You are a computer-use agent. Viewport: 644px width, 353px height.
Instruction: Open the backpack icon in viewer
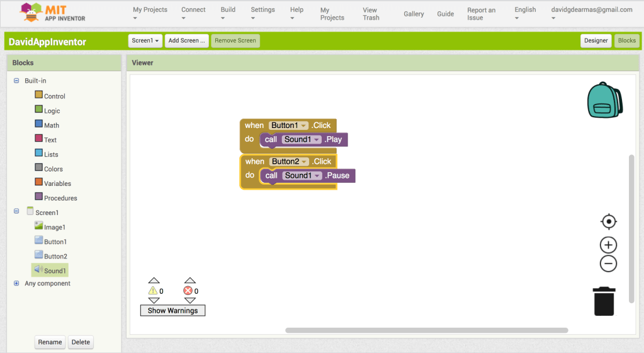pos(604,100)
